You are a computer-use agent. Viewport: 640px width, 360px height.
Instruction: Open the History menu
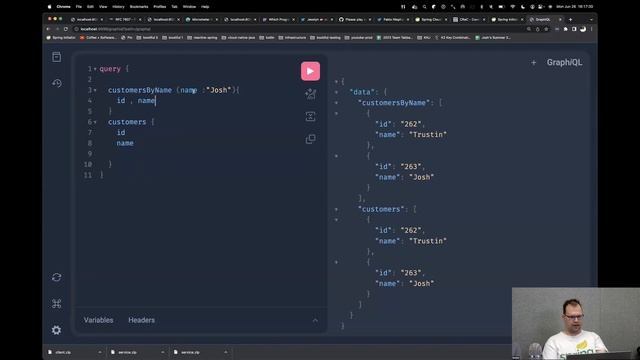pyautogui.click(x=118, y=7)
